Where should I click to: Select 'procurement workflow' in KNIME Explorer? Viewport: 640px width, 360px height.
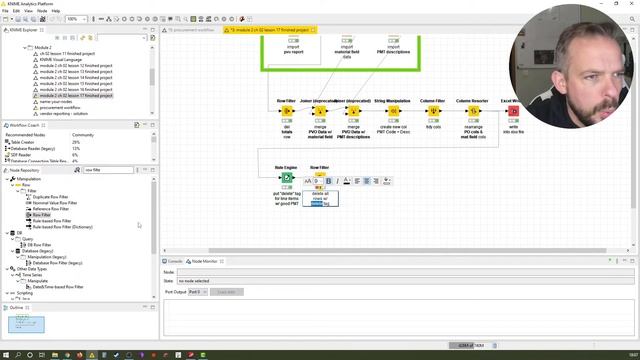60,108
